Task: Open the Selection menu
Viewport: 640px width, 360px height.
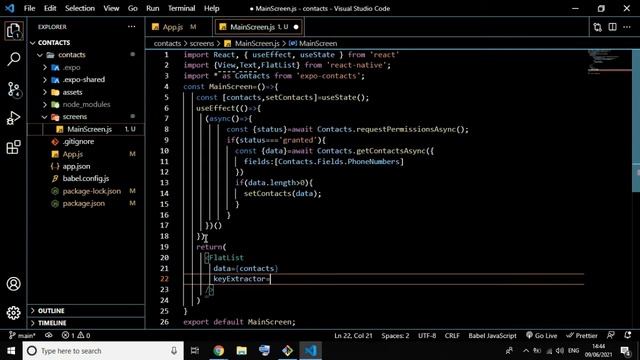Action: (x=80, y=8)
